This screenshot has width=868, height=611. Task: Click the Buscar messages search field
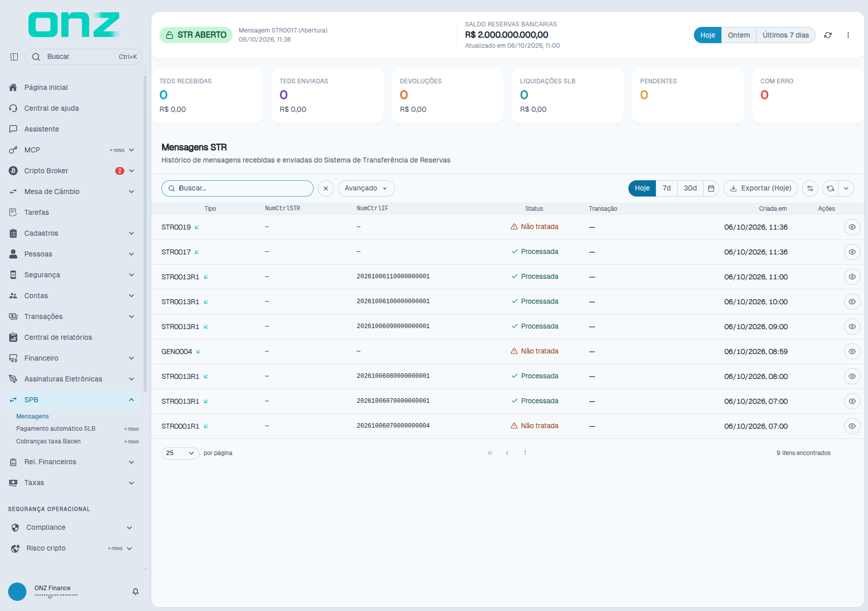(x=238, y=188)
